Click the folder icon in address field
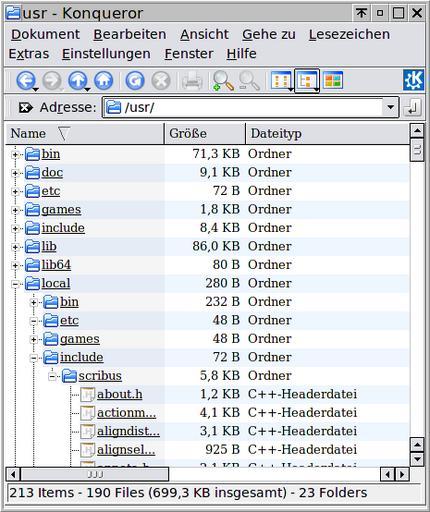The image size is (430, 512). [x=113, y=108]
